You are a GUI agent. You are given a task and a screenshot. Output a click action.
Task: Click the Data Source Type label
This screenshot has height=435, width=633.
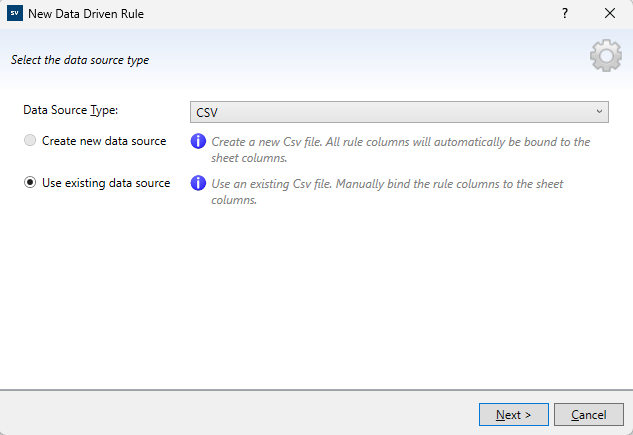tap(71, 110)
